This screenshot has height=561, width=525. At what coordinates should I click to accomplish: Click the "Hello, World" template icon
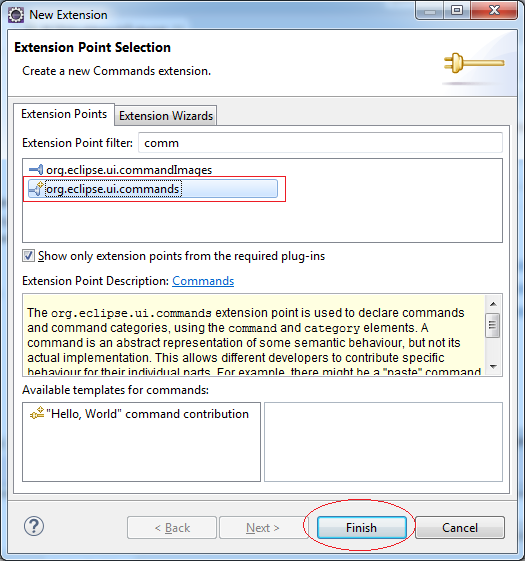[37, 413]
